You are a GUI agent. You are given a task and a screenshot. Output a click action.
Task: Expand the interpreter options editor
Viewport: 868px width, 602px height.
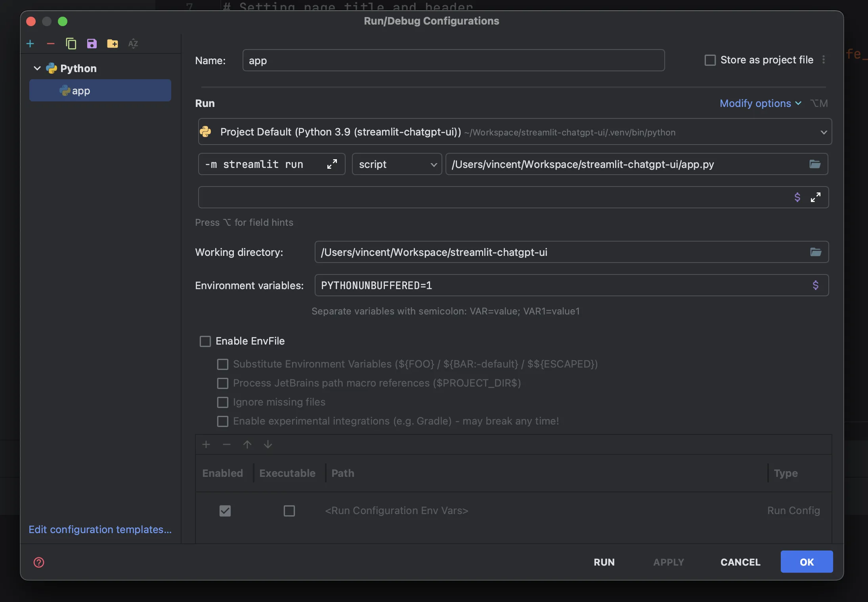click(x=332, y=164)
